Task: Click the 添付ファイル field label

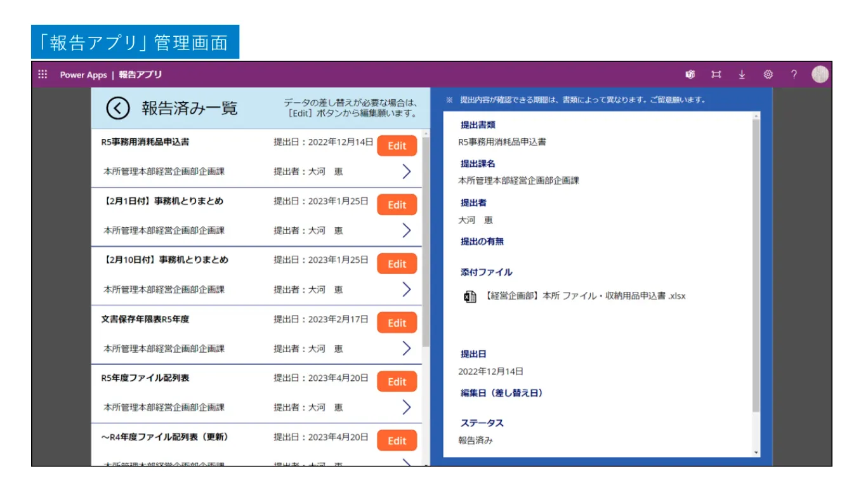Action: click(487, 272)
